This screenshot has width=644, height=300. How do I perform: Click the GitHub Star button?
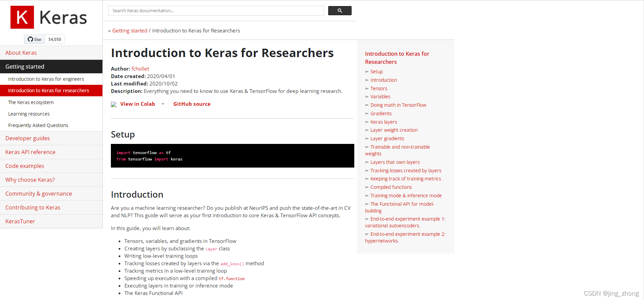tap(34, 40)
